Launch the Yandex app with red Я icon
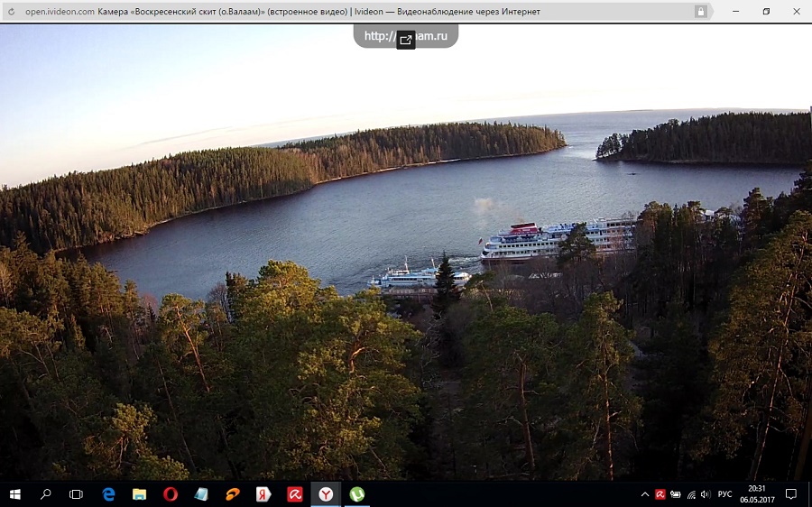Viewport: 812px width, 507px height. 263,494
